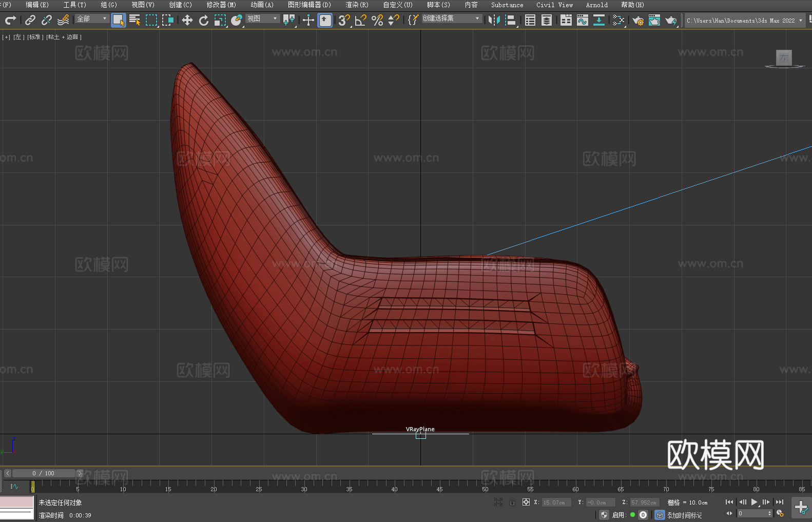The height and width of the screenshot is (522, 812).
Task: Select the Scale tool
Action: tap(220, 20)
